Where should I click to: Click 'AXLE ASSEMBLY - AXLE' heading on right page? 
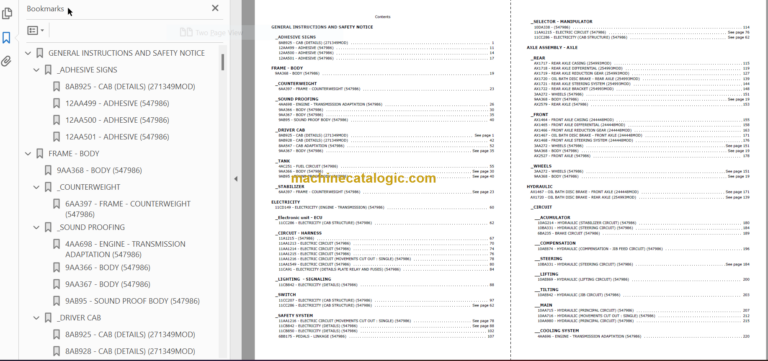pos(552,48)
